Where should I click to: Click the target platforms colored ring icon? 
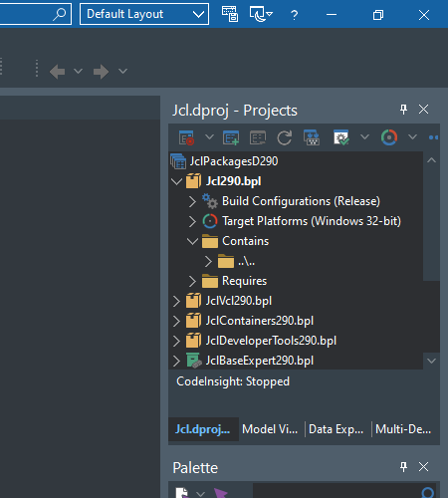[x=389, y=137]
